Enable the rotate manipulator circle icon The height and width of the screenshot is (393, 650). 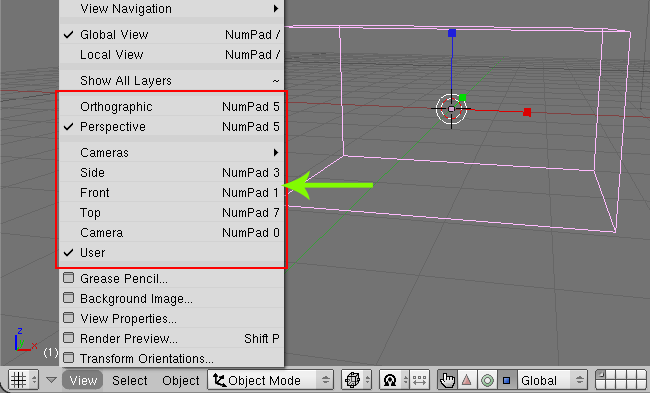click(x=487, y=380)
